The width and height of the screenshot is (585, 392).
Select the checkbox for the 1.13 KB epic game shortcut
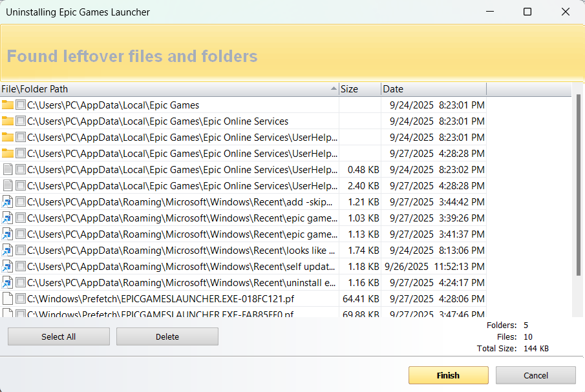(21, 234)
